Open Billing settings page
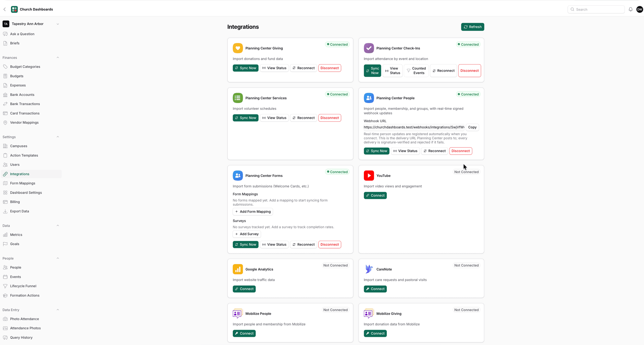644x345 pixels. (31, 202)
